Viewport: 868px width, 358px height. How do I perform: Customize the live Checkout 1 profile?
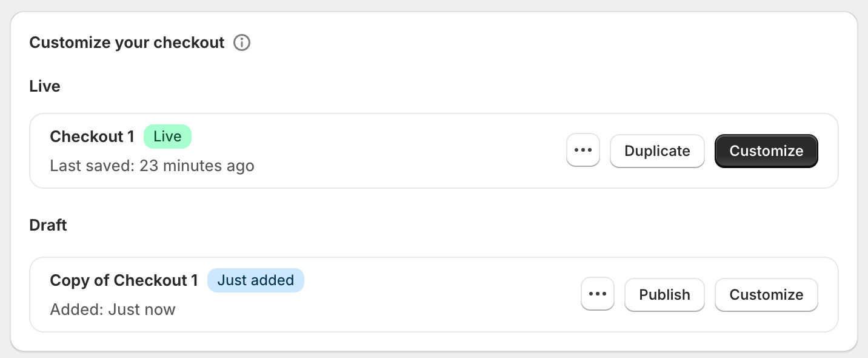point(766,150)
